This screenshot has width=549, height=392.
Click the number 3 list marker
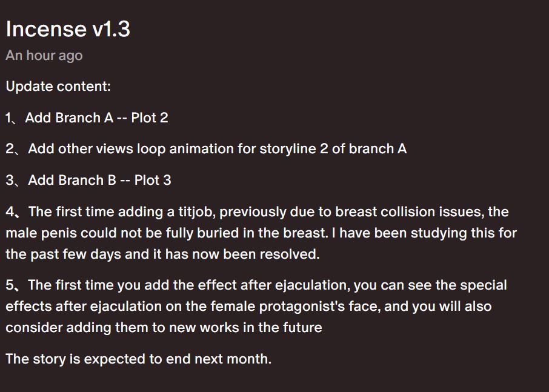10,181
